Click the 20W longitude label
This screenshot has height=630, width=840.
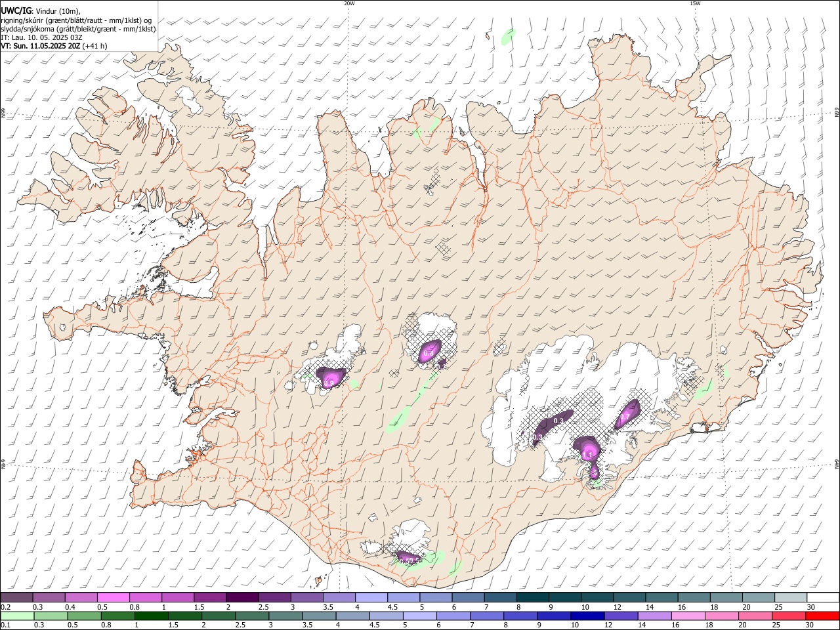[x=349, y=3]
